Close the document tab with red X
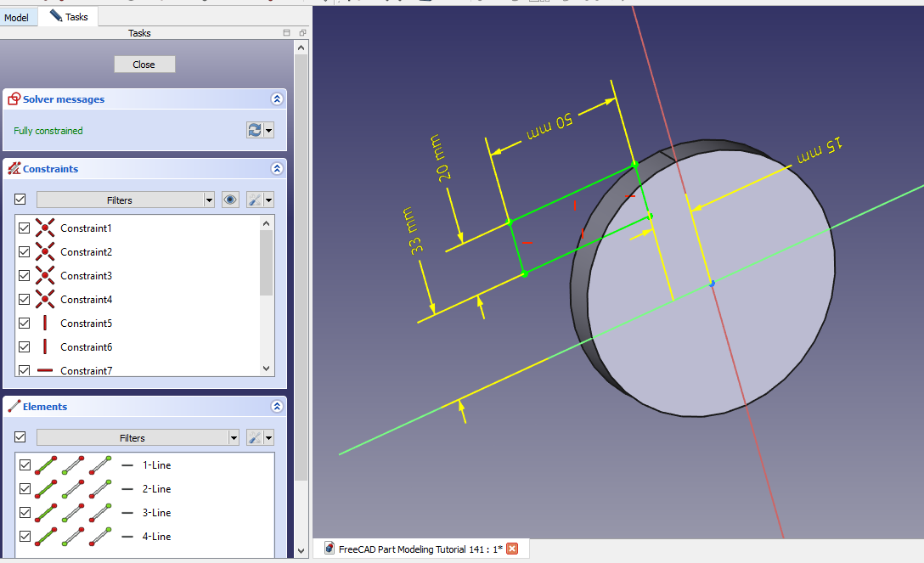Viewport: 924px width, 563px height. point(512,549)
